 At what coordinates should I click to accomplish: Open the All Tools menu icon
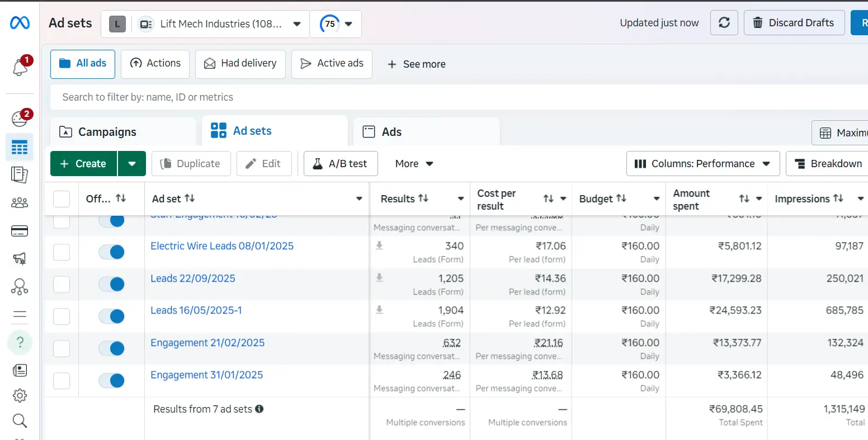click(20, 315)
